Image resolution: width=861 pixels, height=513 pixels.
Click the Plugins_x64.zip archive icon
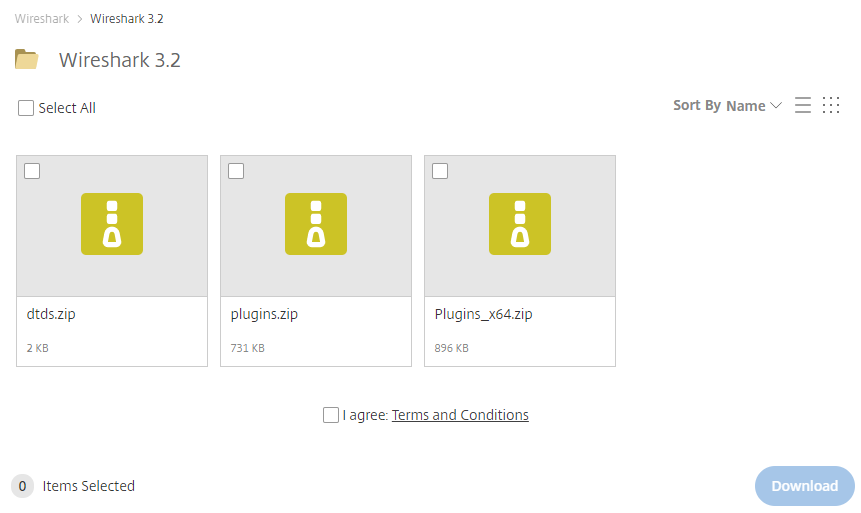coord(520,224)
